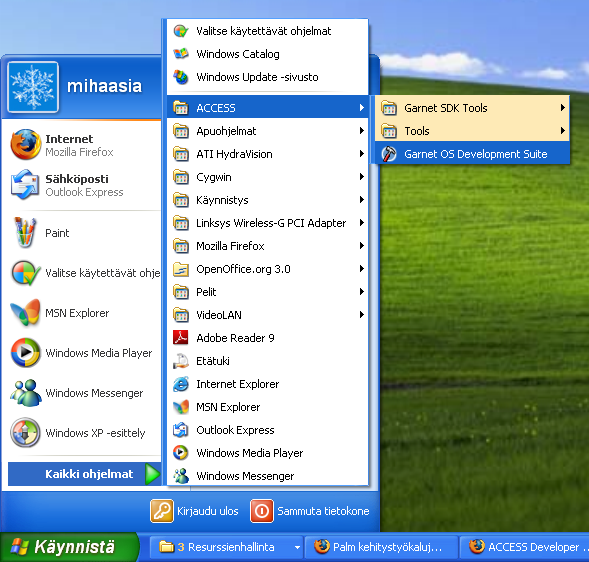Image resolution: width=589 pixels, height=562 pixels.
Task: Click the Pelit folder label
Action: tap(206, 292)
